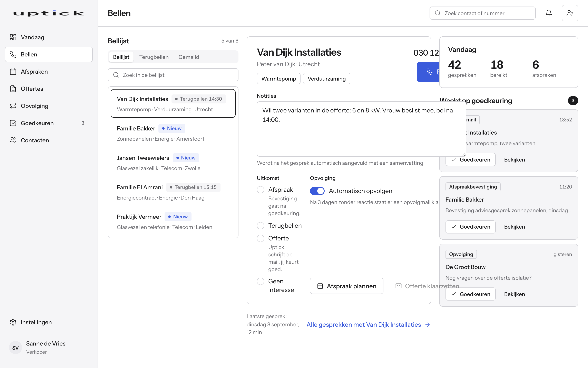This screenshot has width=588, height=368.
Task: Focus the Zoek contact of nummer field
Action: point(482,13)
